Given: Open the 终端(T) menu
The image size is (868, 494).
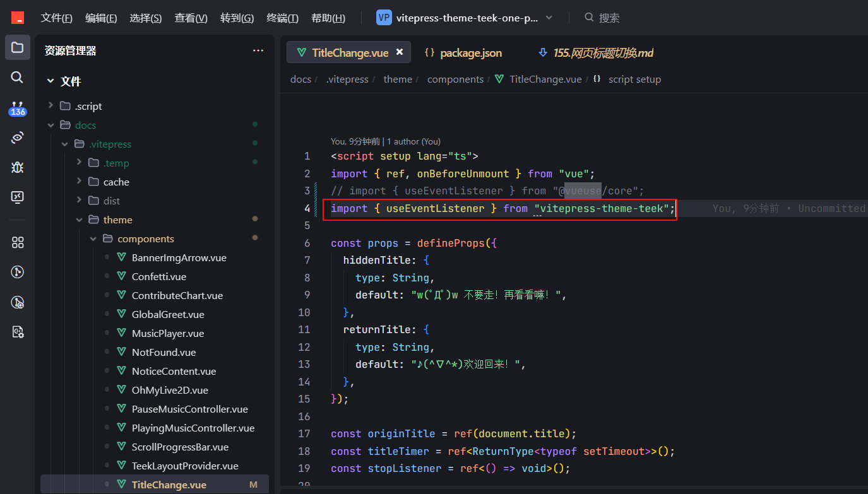Looking at the screenshot, I should (283, 18).
